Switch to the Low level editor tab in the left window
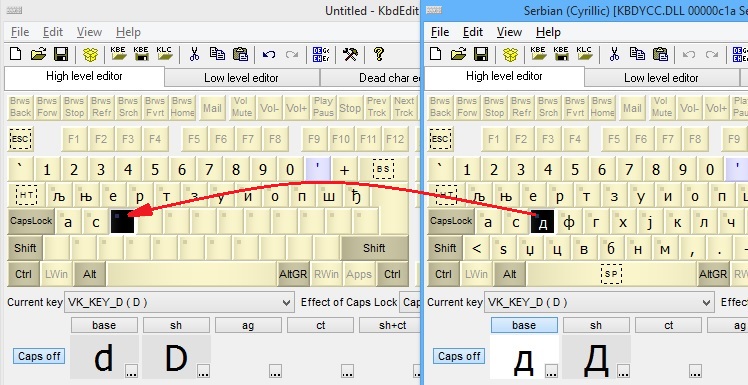Viewport: 748px width, 385px height. tap(241, 78)
